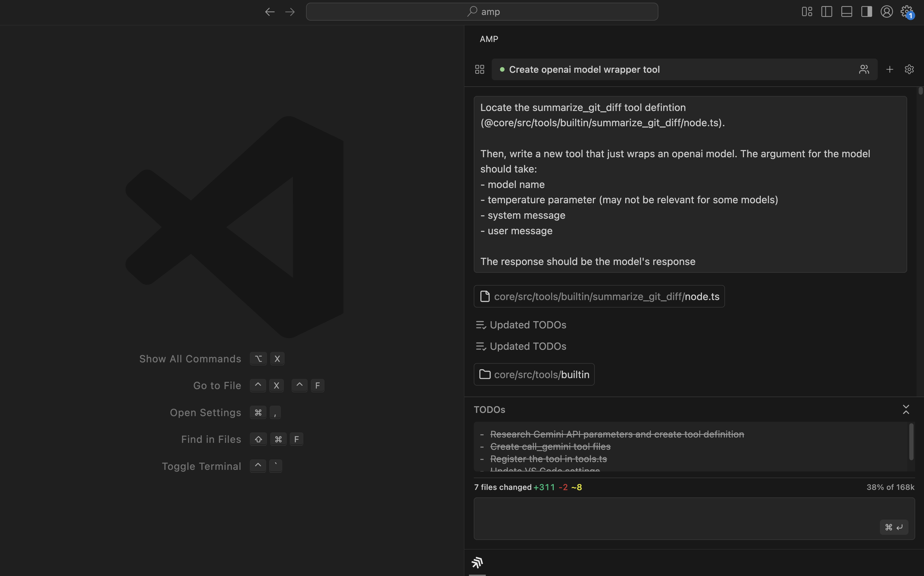Image resolution: width=924 pixels, height=576 pixels.
Task: Select the 'Create openai model wrapper tool' thread
Action: [x=684, y=69]
